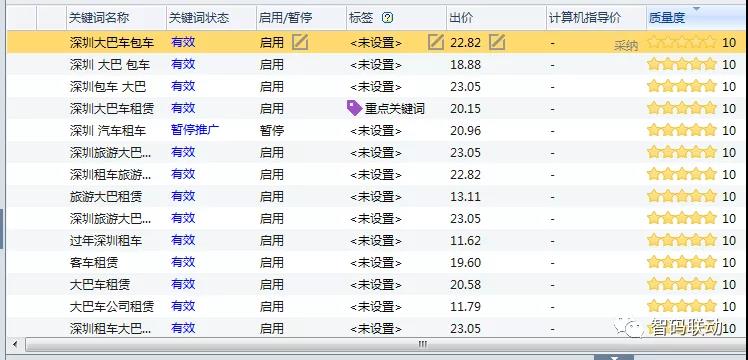
Task: Click edit icon beside <未设置> in 深圳大巴车包车 row
Action: 436,42
